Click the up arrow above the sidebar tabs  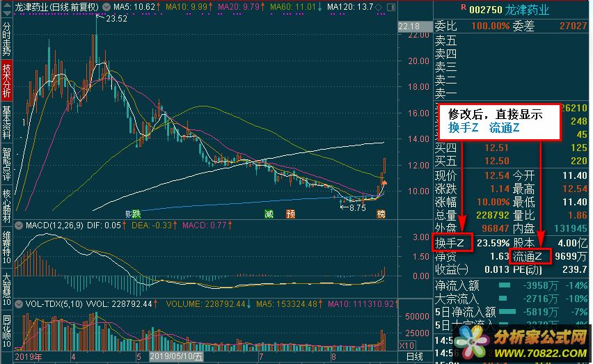(6, 5)
